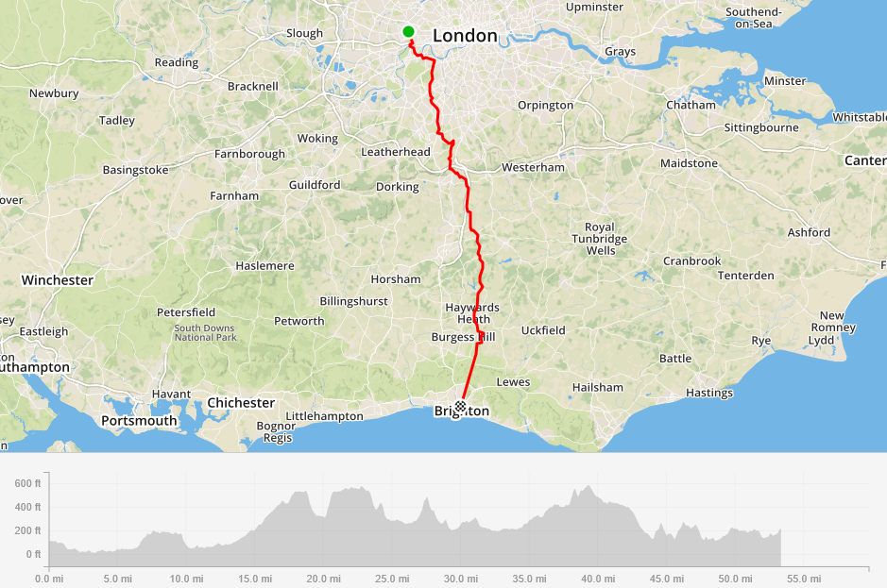
Task: Click the Reading town label
Action: [177, 62]
